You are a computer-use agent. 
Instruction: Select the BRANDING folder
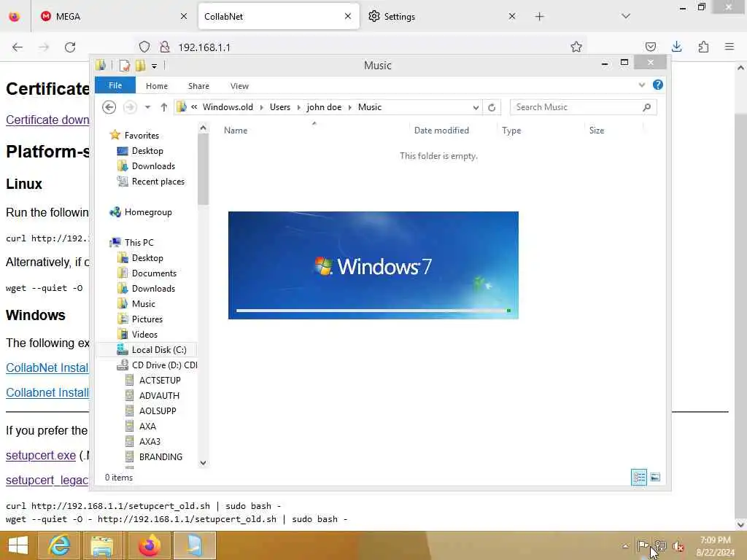pyautogui.click(x=160, y=456)
